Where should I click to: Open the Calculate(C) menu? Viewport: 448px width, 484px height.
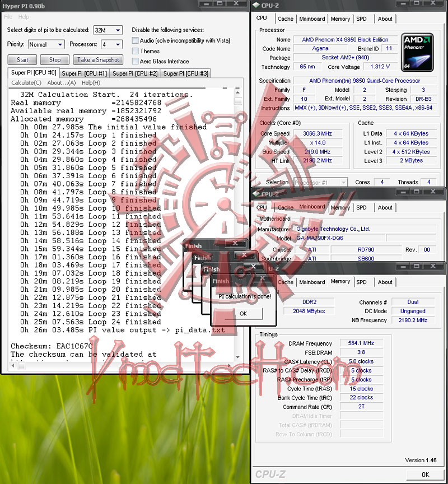(26, 83)
